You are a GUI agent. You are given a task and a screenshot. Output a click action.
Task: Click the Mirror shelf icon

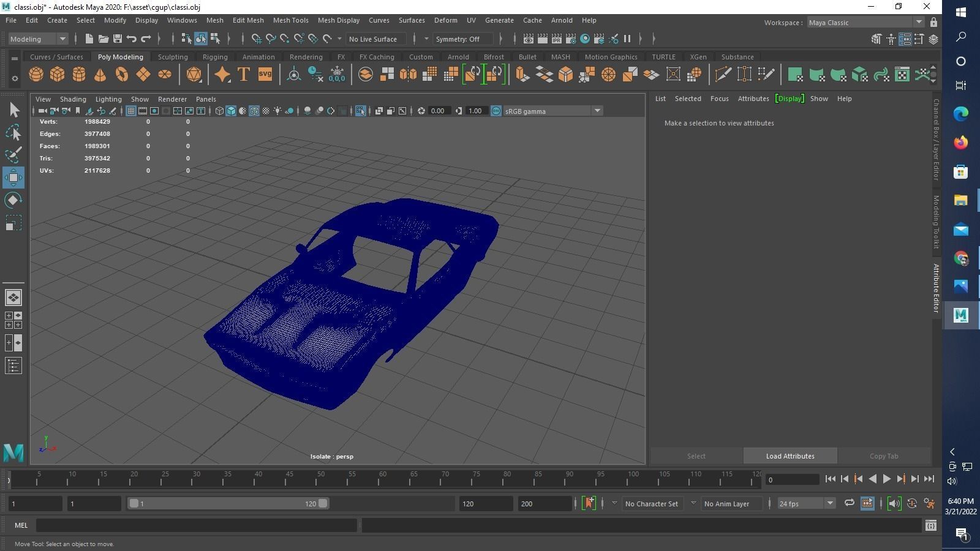click(x=408, y=75)
